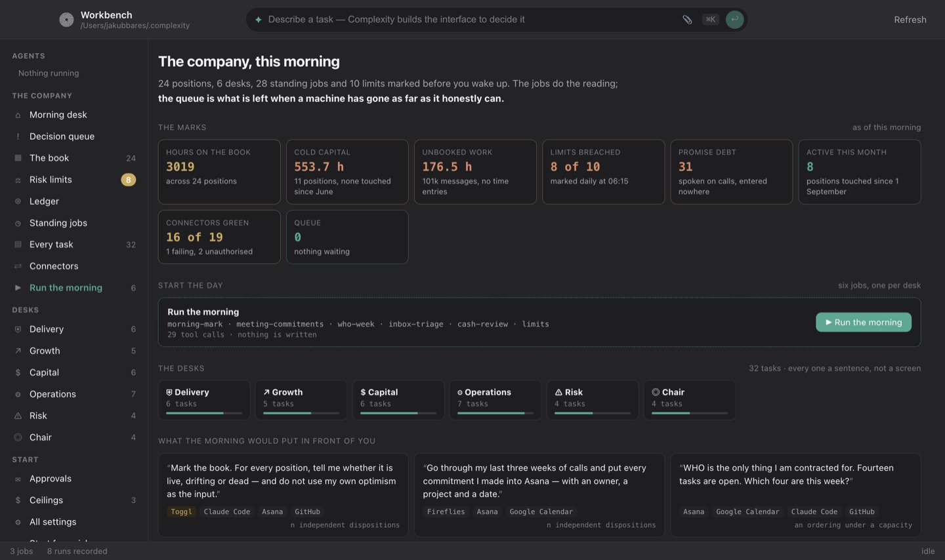Image resolution: width=945 pixels, height=560 pixels.
Task: Open Standing jobs from sidebar
Action: pyautogui.click(x=74, y=223)
